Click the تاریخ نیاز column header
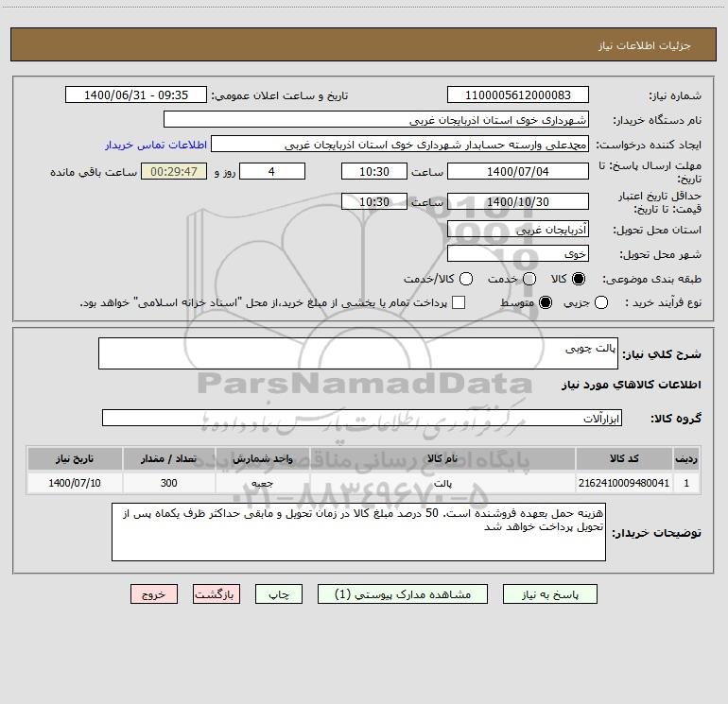Image resolution: width=728 pixels, height=704 pixels. click(x=75, y=458)
